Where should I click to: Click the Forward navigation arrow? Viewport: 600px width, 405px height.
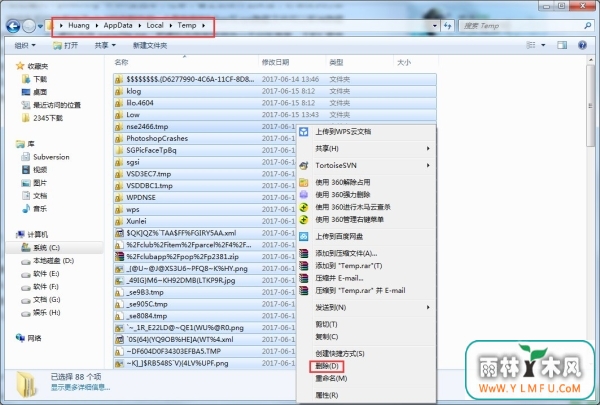point(29,26)
